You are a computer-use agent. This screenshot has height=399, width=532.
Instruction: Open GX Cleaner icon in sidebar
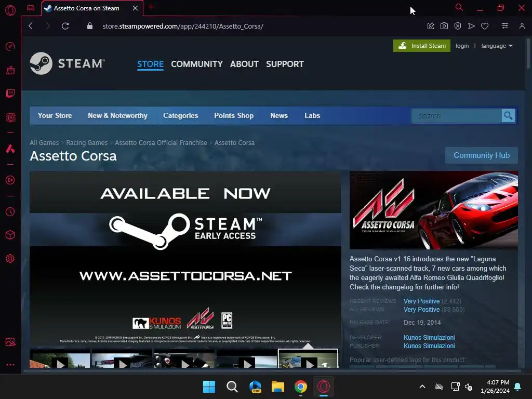point(10,70)
